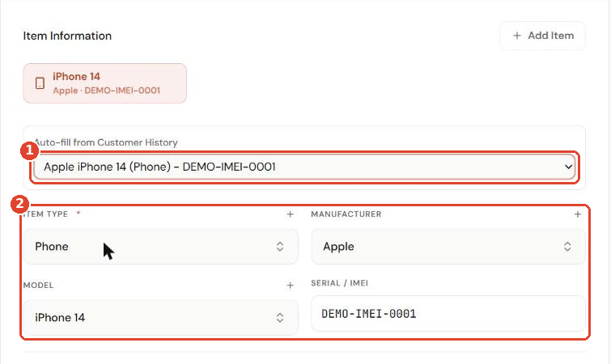The image size is (611, 364).
Task: Click the plus icon beside Model
Action: click(290, 286)
